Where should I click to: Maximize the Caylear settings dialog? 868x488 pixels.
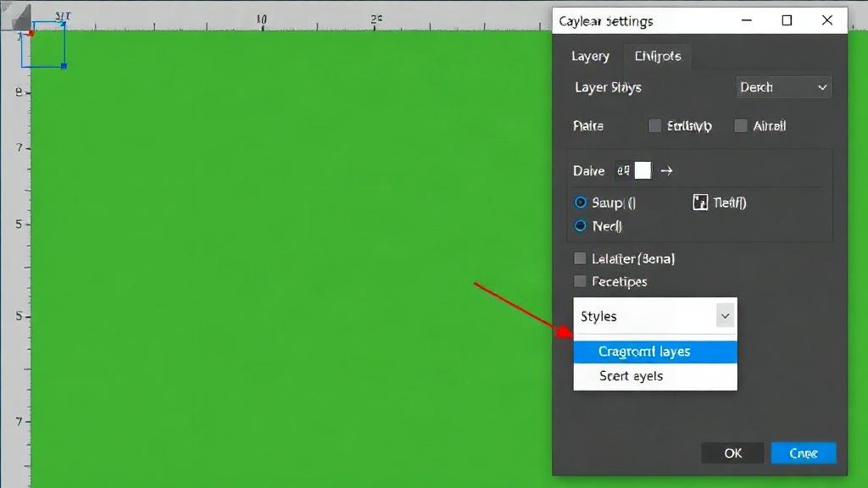tap(787, 20)
